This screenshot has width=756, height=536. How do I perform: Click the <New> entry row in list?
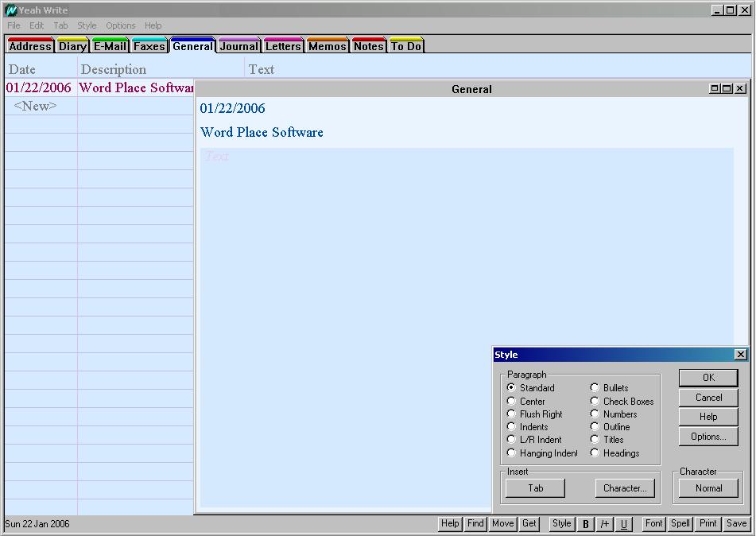36,106
